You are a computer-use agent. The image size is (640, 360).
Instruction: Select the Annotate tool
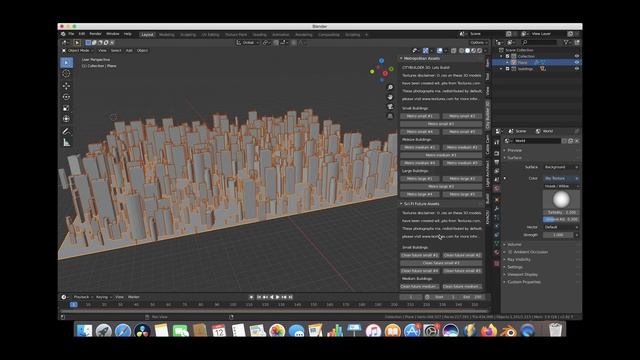click(x=66, y=131)
